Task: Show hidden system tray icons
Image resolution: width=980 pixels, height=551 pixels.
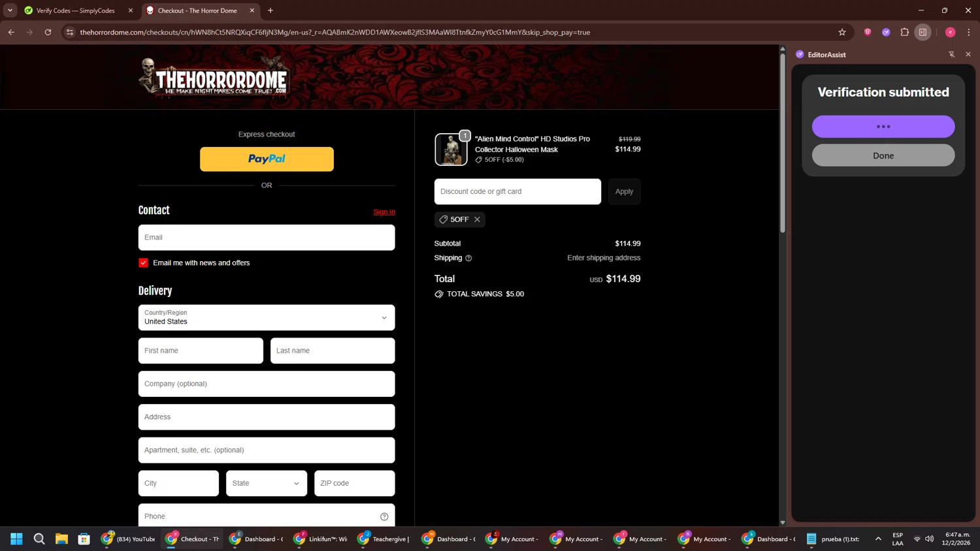Action: (x=878, y=539)
